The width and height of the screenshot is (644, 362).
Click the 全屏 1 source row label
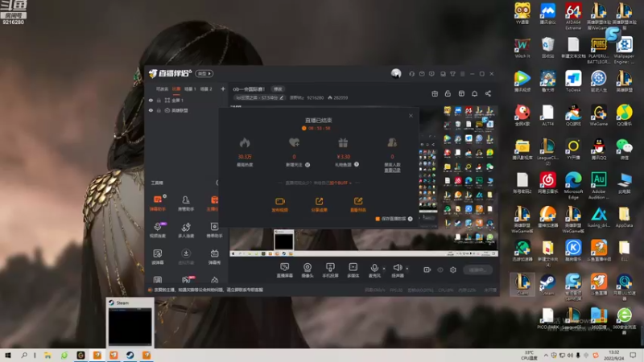click(178, 100)
